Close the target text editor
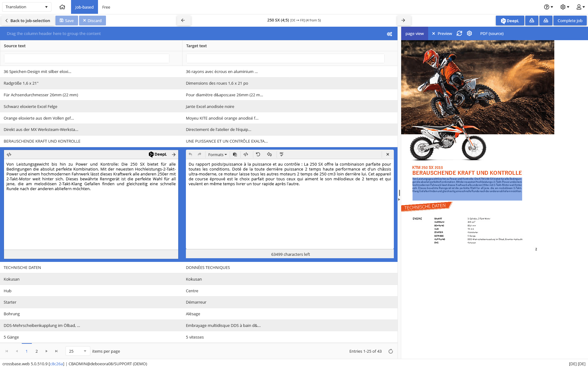Viewport: 588px width, 368px height. (388, 154)
